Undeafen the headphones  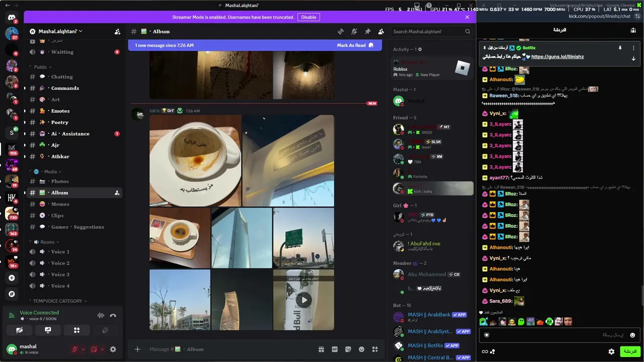(x=94, y=349)
